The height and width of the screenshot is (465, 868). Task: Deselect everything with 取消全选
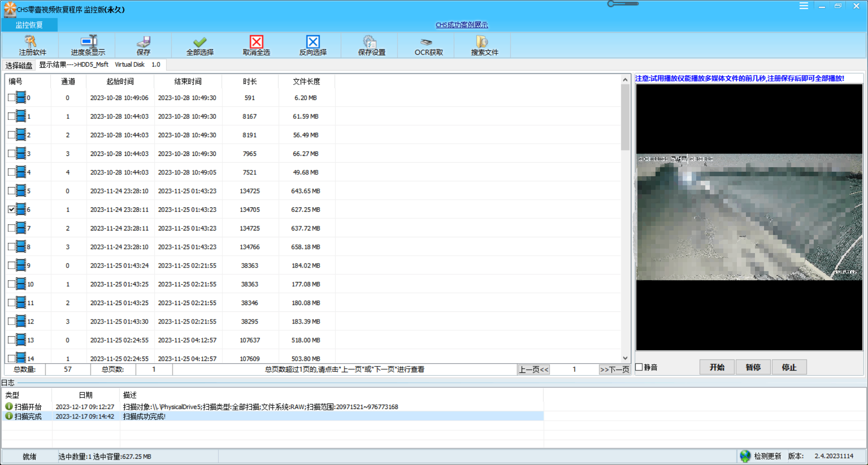pyautogui.click(x=256, y=45)
